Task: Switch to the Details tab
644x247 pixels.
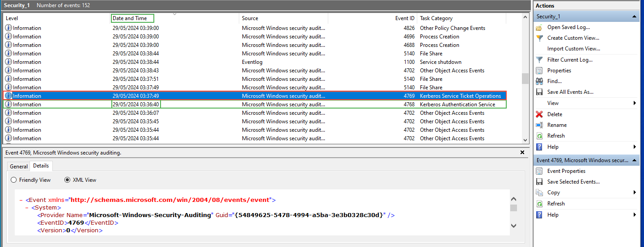Action: coord(41,166)
